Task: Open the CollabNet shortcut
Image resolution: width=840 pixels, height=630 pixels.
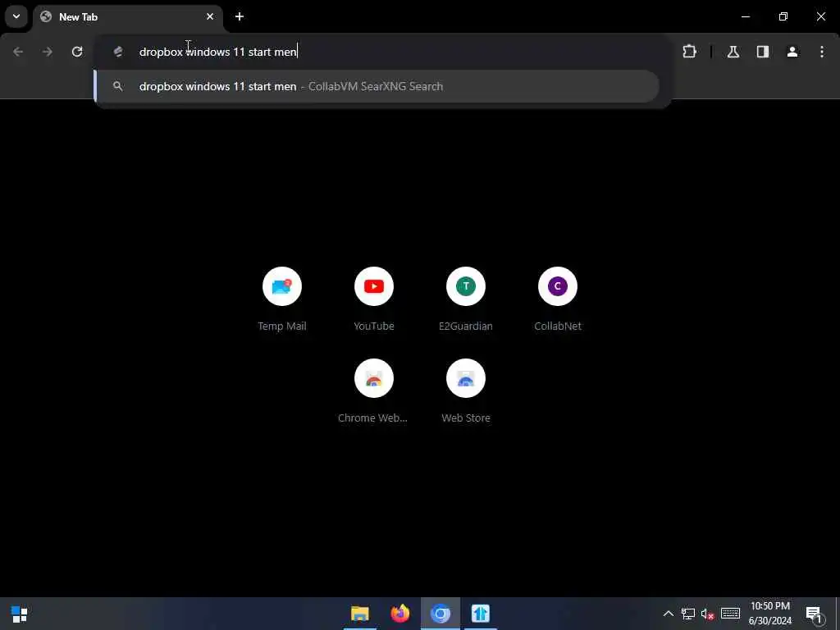Action: (x=558, y=299)
